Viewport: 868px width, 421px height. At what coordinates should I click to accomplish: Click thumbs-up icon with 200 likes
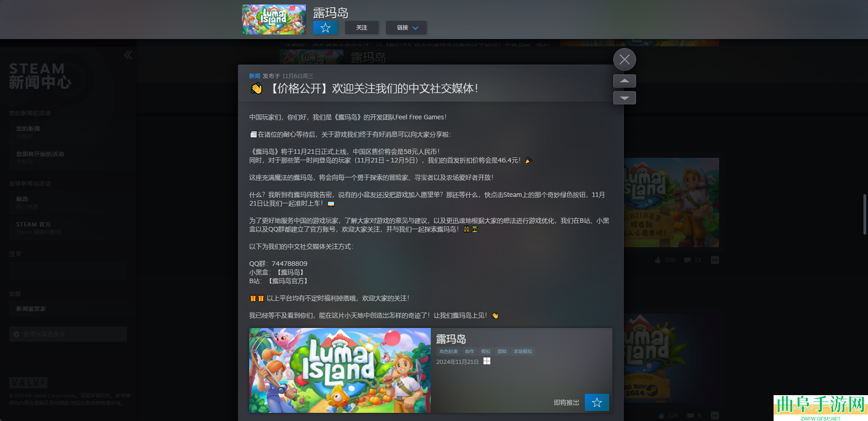658,260
